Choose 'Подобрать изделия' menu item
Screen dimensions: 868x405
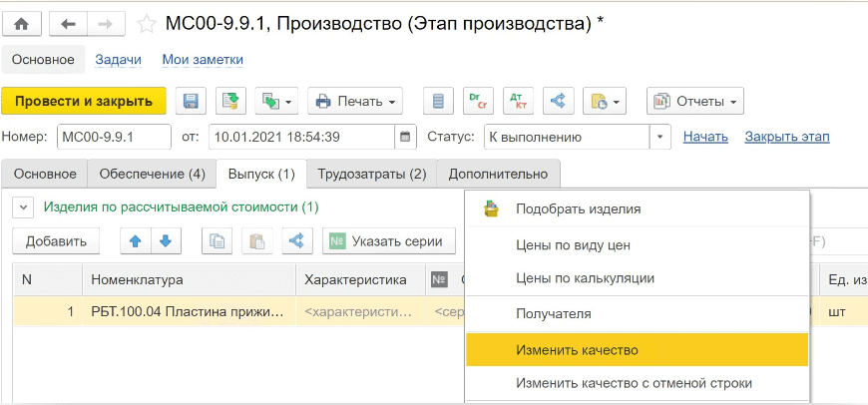coord(578,208)
